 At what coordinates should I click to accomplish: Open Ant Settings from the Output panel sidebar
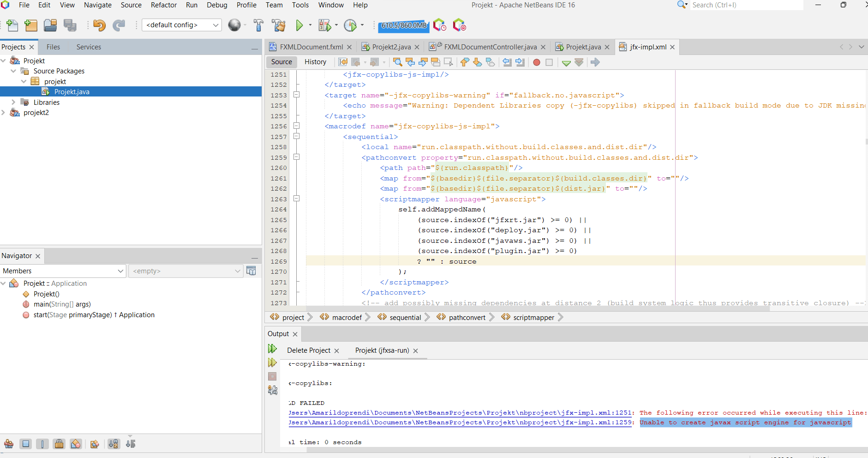(272, 390)
